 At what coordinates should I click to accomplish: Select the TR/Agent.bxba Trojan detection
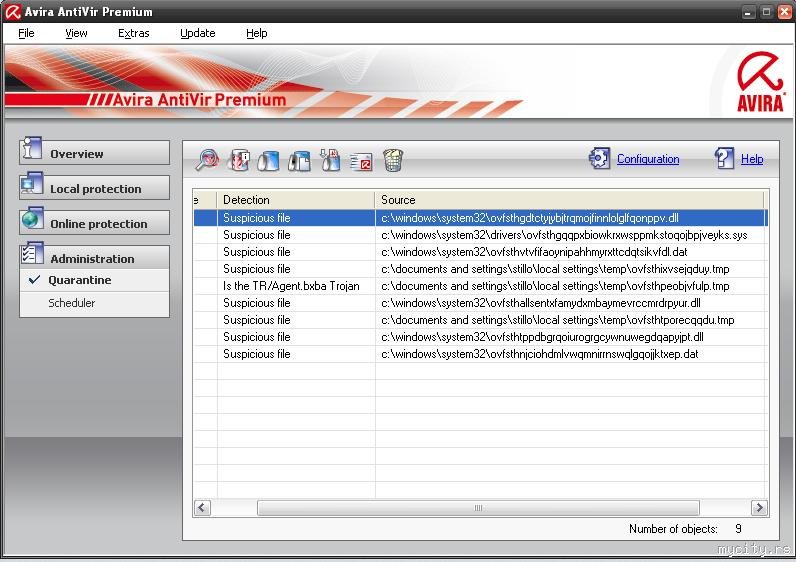point(291,286)
